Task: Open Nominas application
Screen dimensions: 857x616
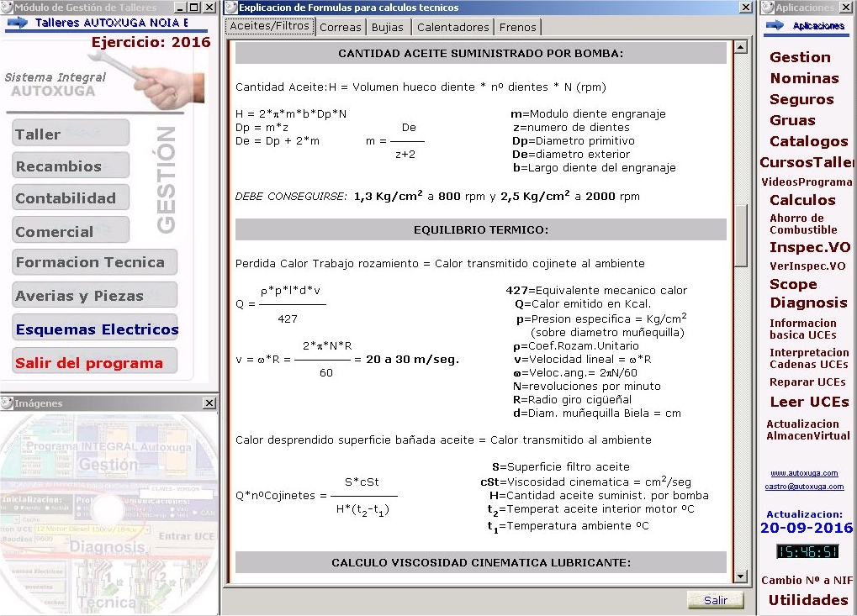Action: tap(804, 78)
